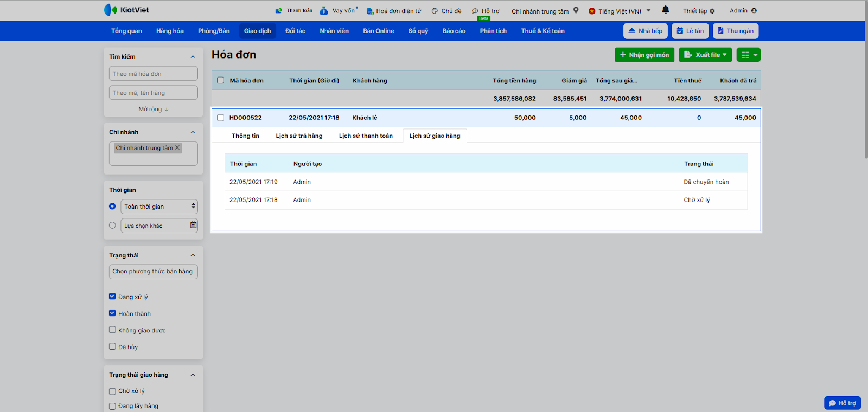Open calendar picker in Lựa chọn khác
The height and width of the screenshot is (412, 868).
coord(193,225)
